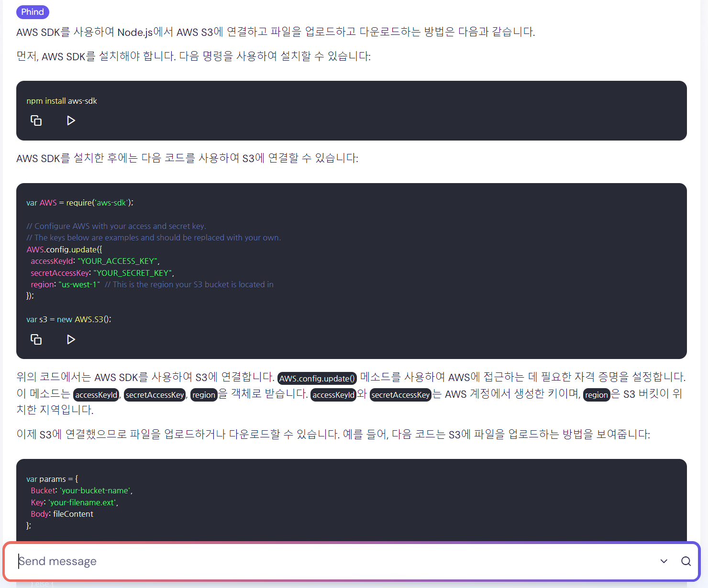Click the var params = { line
Viewport: 708px width, 588px height.
click(x=52, y=479)
